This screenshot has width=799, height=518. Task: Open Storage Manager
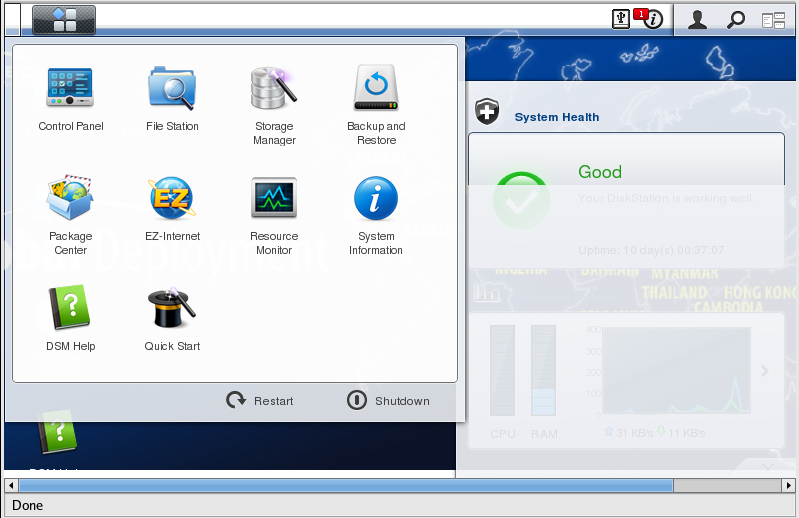point(274,105)
